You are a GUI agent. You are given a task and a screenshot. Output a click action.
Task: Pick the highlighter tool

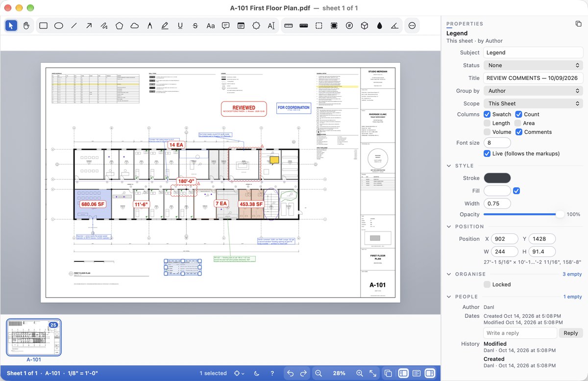pyautogui.click(x=165, y=25)
